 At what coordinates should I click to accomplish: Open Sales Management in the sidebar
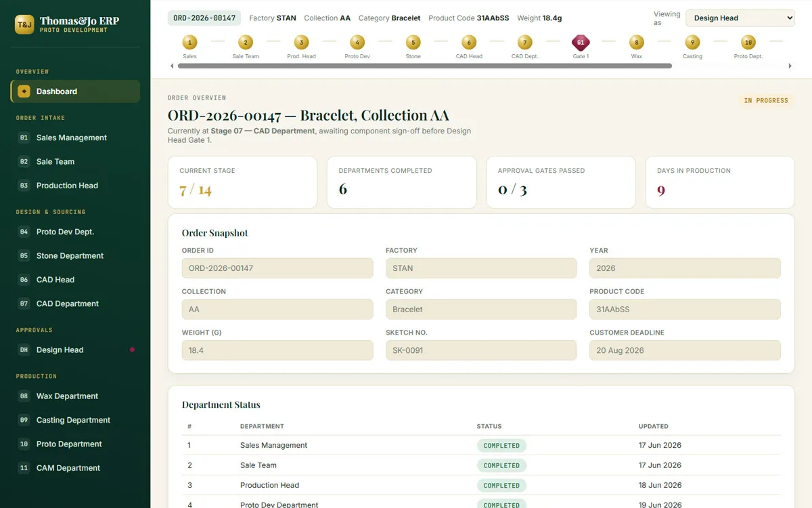point(75,137)
